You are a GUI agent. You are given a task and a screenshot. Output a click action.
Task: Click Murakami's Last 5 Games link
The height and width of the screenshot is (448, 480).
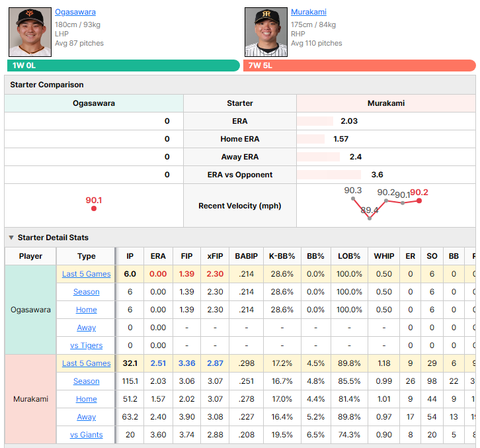point(87,363)
